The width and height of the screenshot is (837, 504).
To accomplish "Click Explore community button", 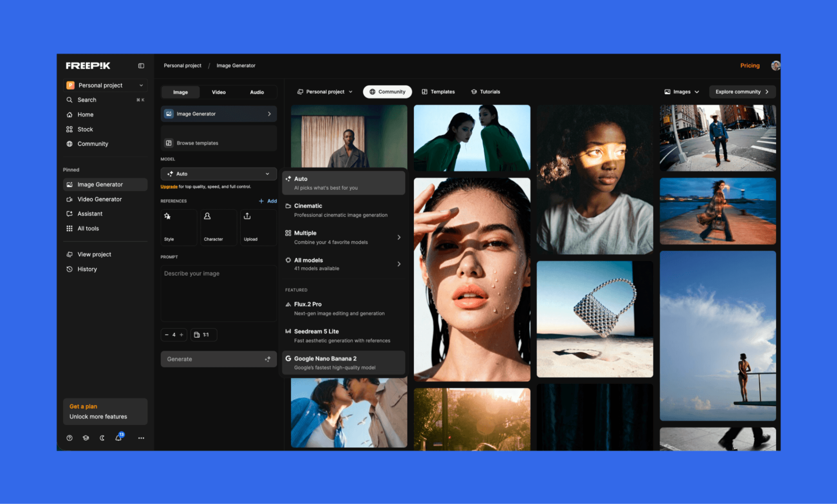I will (x=742, y=92).
